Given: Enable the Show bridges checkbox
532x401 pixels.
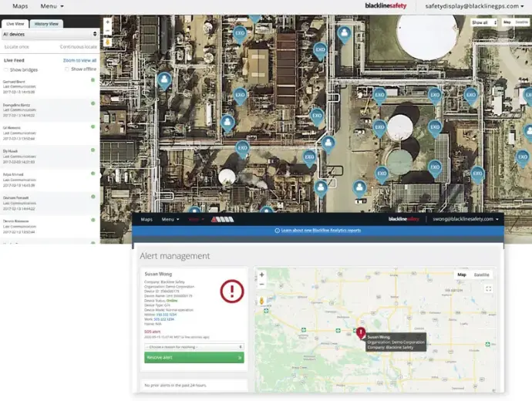Looking at the screenshot, I should 7,69.
